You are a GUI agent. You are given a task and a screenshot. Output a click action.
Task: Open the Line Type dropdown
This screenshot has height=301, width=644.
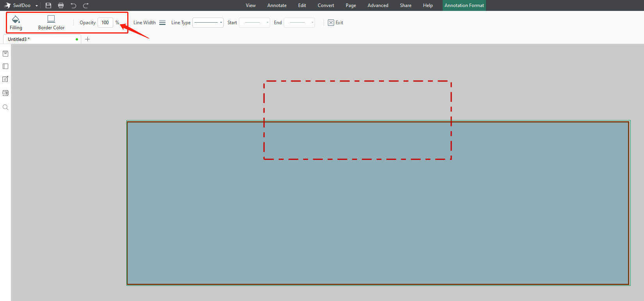[x=208, y=23]
